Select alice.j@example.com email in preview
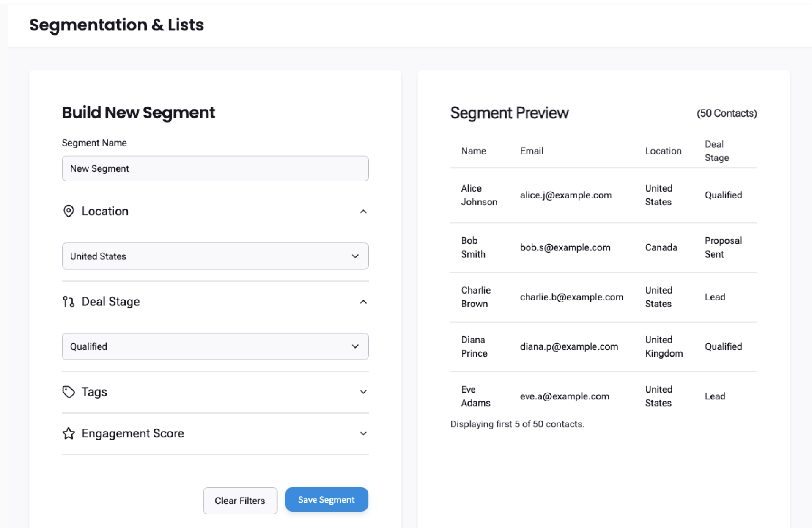This screenshot has height=528, width=812. 565,195
